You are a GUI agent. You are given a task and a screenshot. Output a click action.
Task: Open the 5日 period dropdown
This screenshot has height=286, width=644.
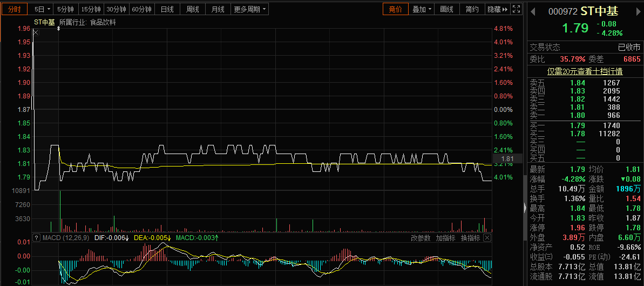pos(43,9)
